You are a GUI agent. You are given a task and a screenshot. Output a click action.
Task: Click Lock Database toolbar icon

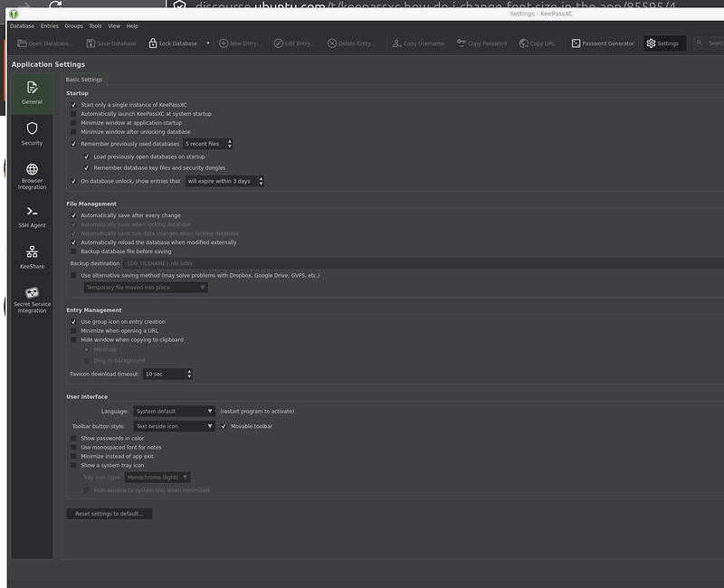153,43
